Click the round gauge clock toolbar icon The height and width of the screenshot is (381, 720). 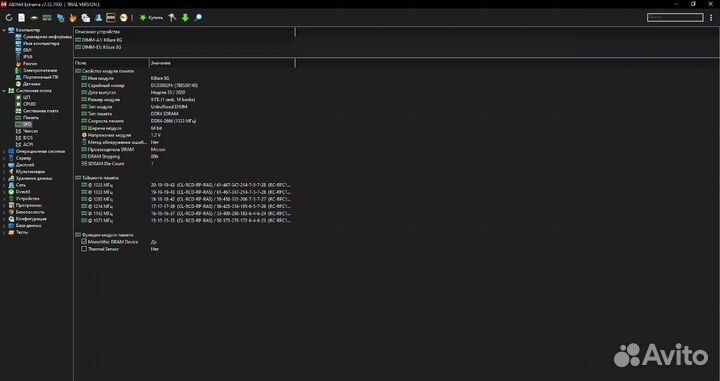(x=124, y=18)
